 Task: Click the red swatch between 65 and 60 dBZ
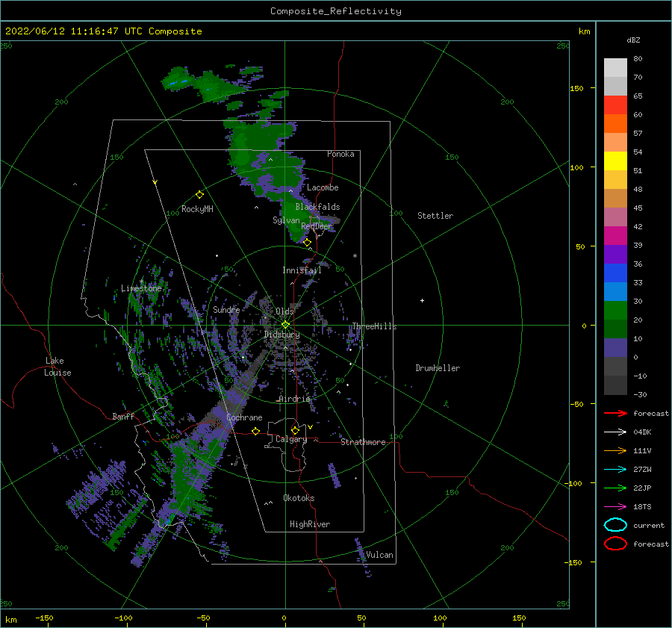[615, 105]
